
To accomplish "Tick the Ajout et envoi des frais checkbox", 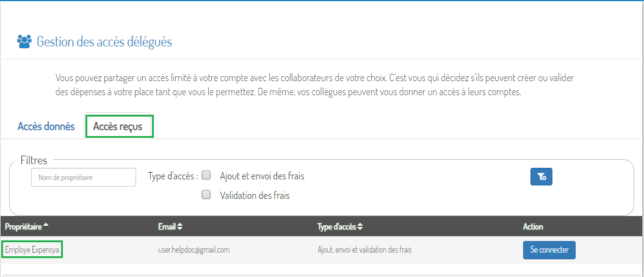I will [206, 175].
